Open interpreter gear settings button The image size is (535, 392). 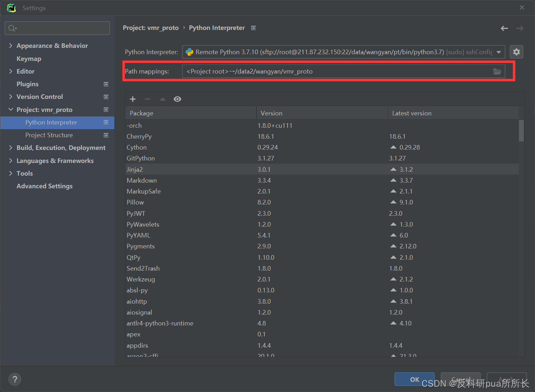tap(516, 52)
